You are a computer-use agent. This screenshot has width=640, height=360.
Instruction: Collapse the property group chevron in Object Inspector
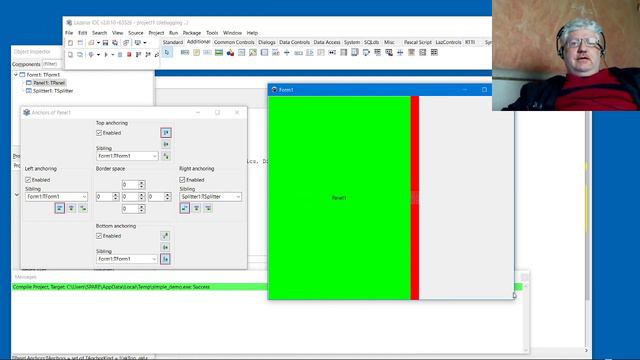pos(17,195)
